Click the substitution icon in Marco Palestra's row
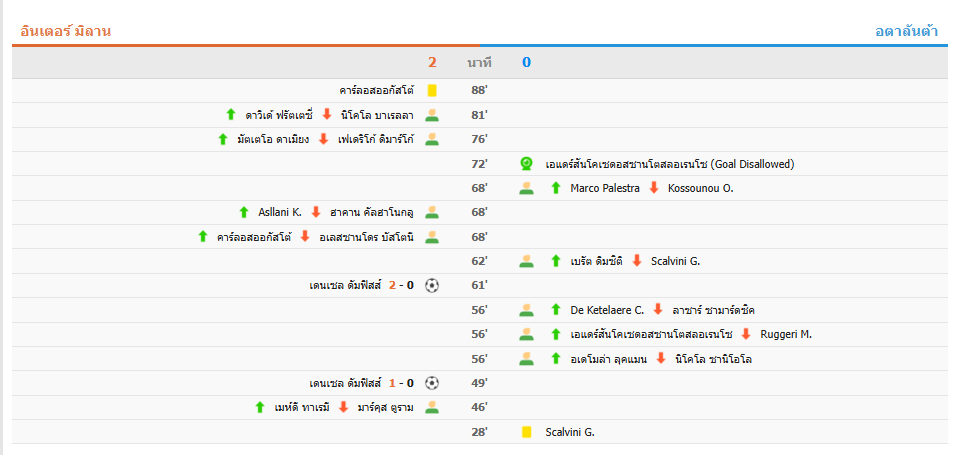This screenshot has width=956, height=455. [527, 188]
